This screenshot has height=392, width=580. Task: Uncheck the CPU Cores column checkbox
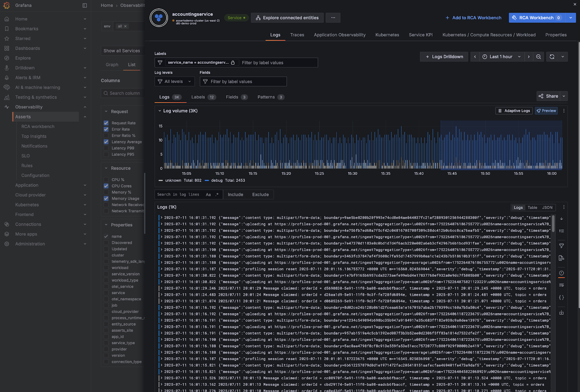coord(106,186)
